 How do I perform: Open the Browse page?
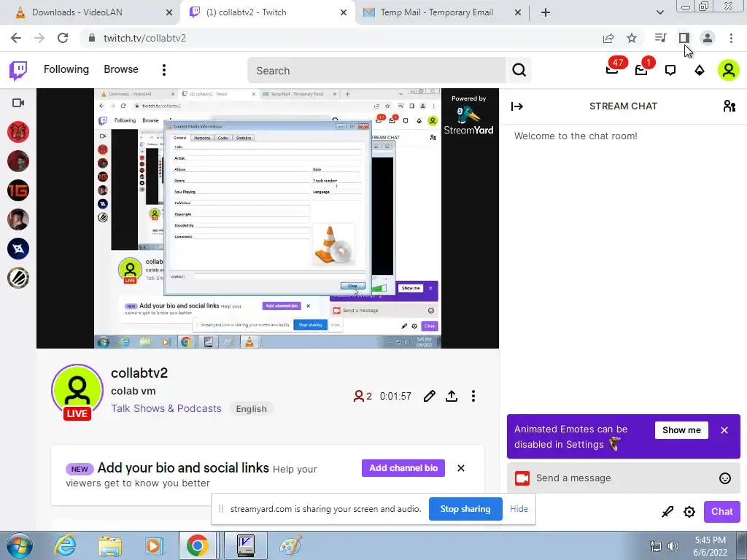(121, 69)
